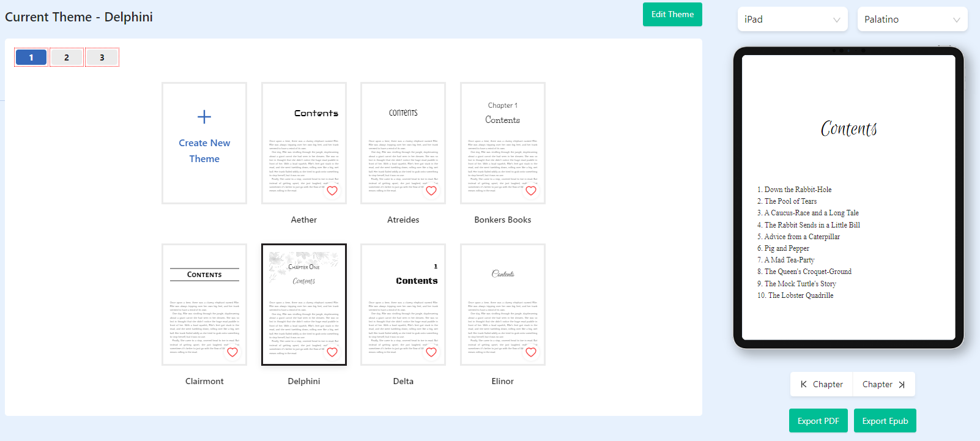The width and height of the screenshot is (980, 441).
Task: Favorite the Aether theme heart icon
Action: (332, 191)
